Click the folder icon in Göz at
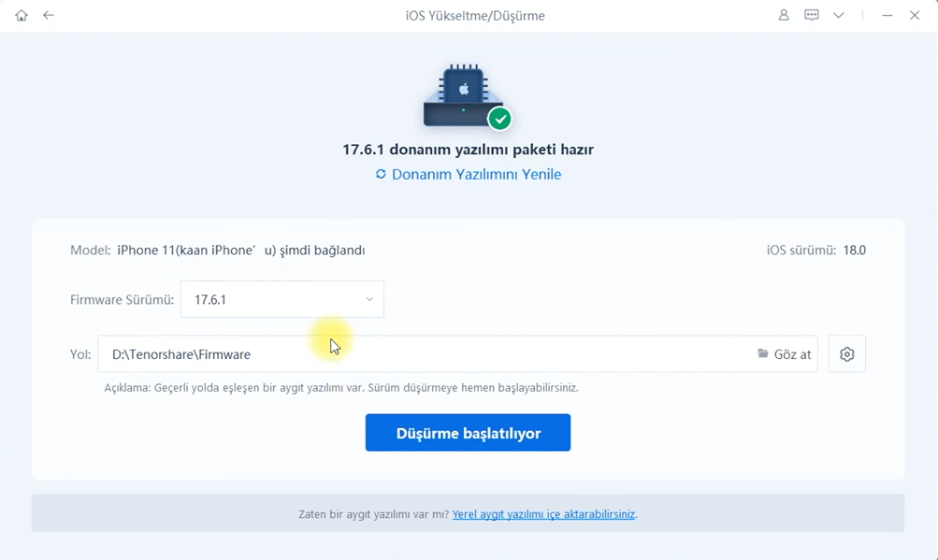 [763, 354]
